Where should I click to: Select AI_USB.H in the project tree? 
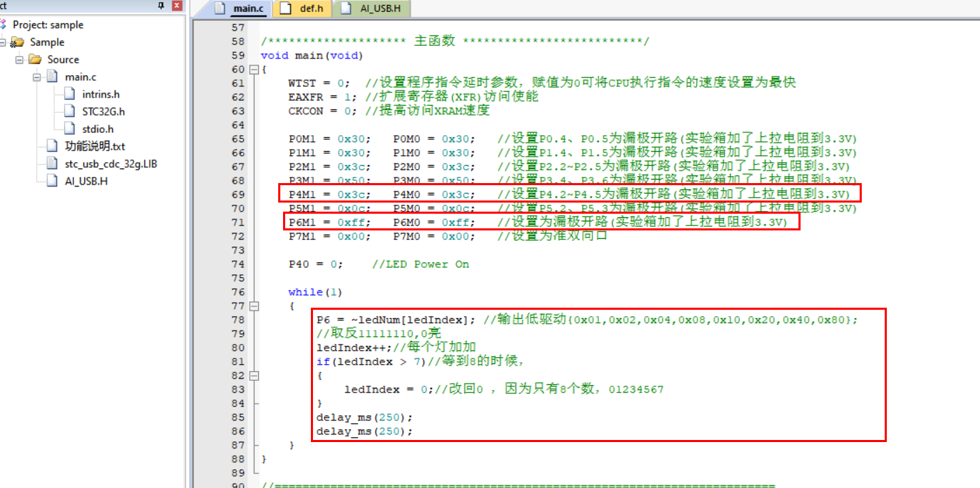pos(86,181)
